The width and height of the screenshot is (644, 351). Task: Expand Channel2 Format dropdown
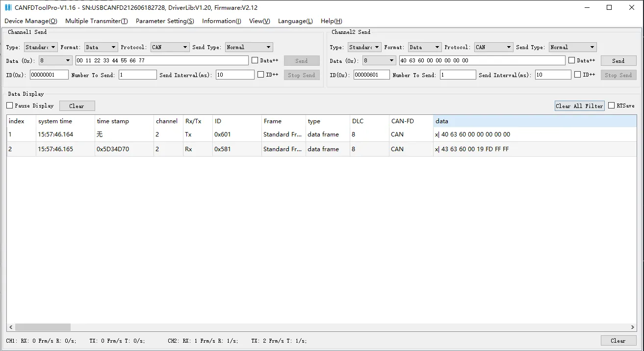425,47
